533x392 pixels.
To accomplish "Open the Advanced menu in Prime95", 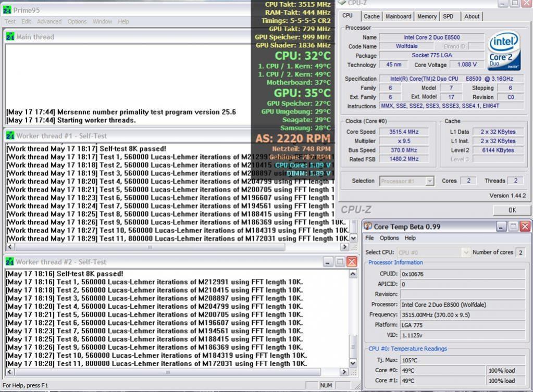I will (x=49, y=21).
